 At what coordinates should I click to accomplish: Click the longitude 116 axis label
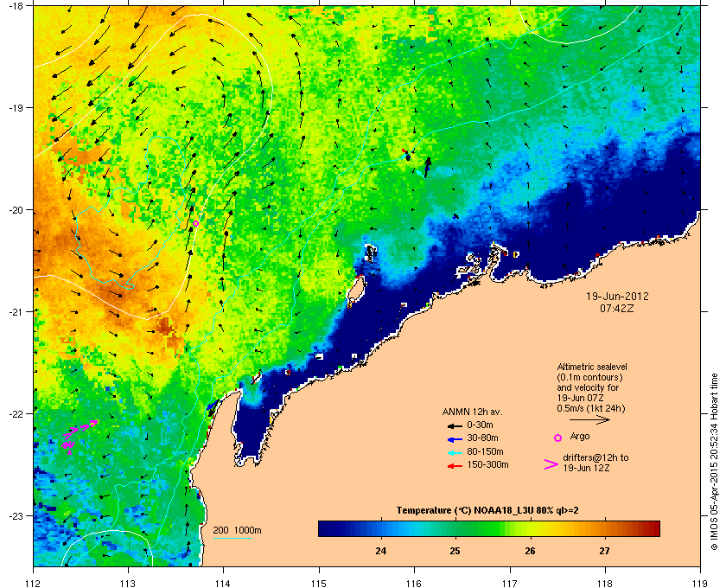click(414, 584)
